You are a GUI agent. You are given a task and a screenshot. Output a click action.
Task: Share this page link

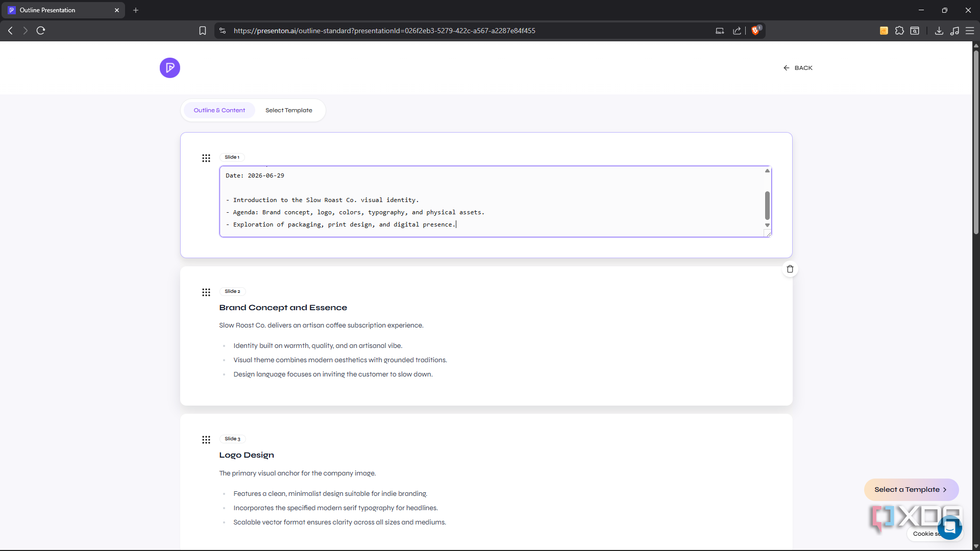[x=737, y=31]
